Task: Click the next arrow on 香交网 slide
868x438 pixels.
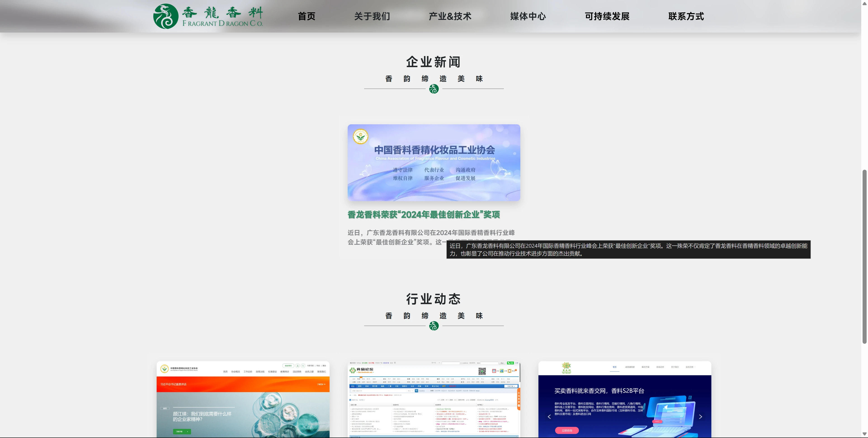Action: point(701,417)
